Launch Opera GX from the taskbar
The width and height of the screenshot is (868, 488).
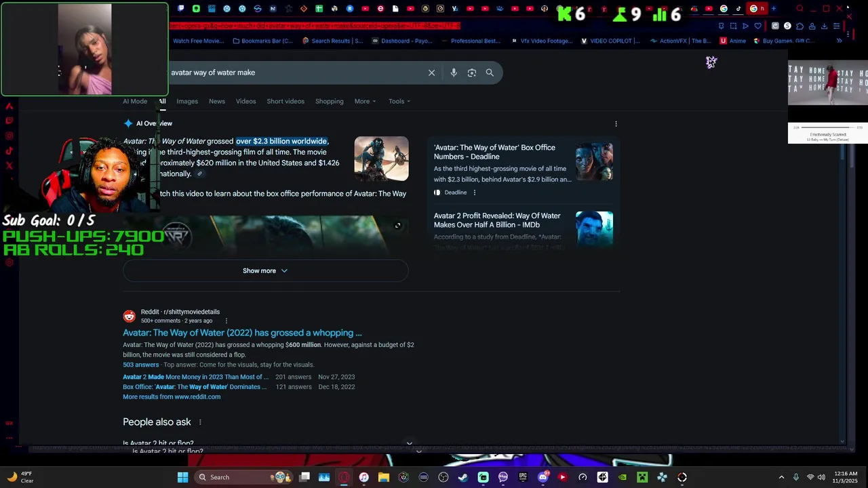tap(344, 477)
